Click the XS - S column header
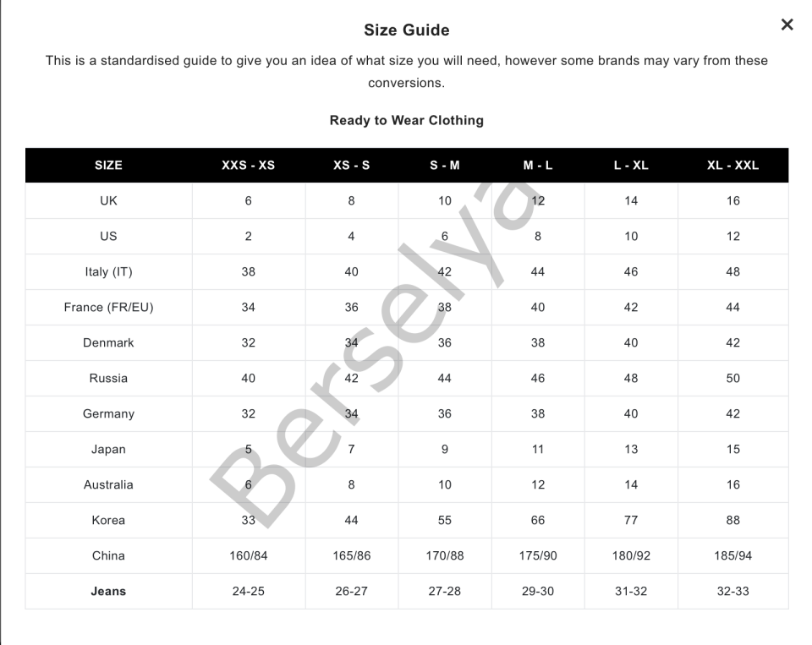 tap(351, 166)
